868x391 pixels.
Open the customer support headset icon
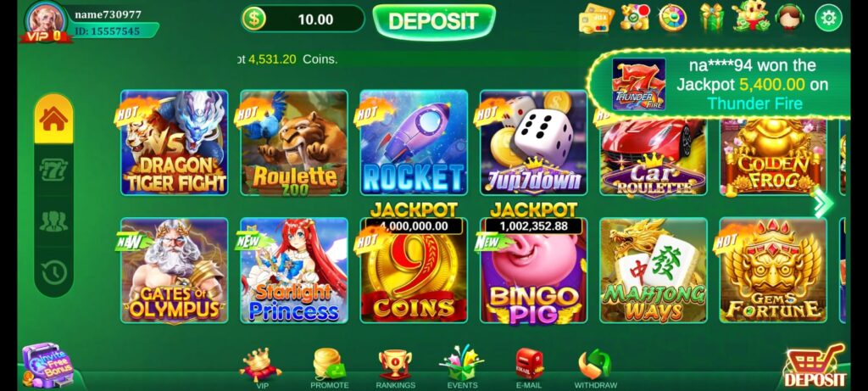tap(790, 17)
